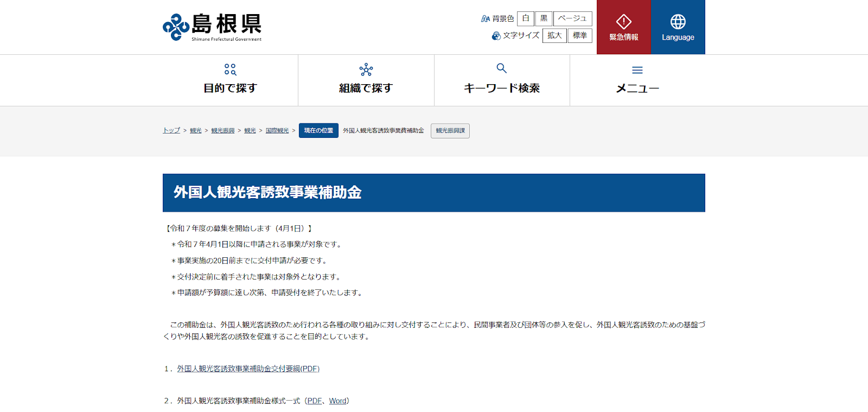Click the 観光振興課 department button
868x412 pixels.
click(450, 131)
